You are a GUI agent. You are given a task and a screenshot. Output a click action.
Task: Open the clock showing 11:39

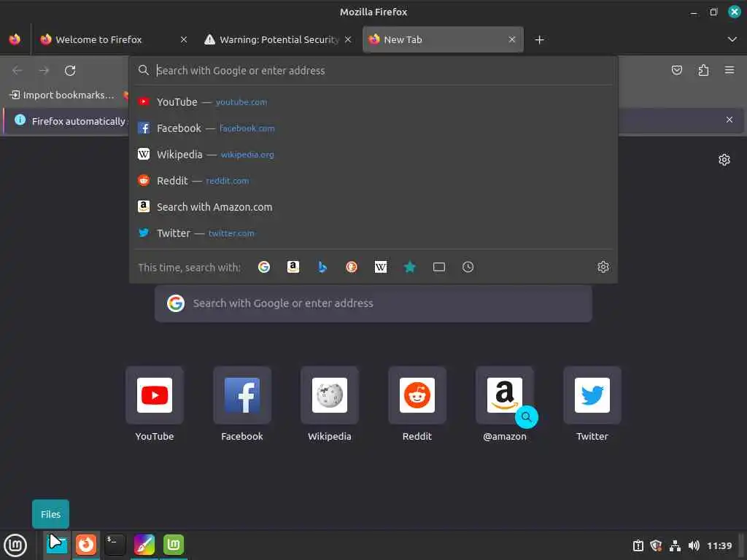pyautogui.click(x=719, y=545)
